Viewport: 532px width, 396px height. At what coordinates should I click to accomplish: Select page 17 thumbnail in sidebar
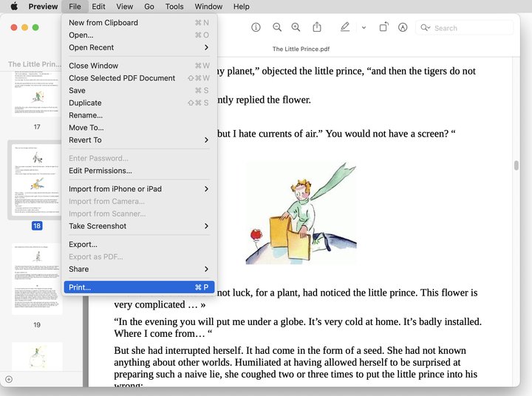37,93
